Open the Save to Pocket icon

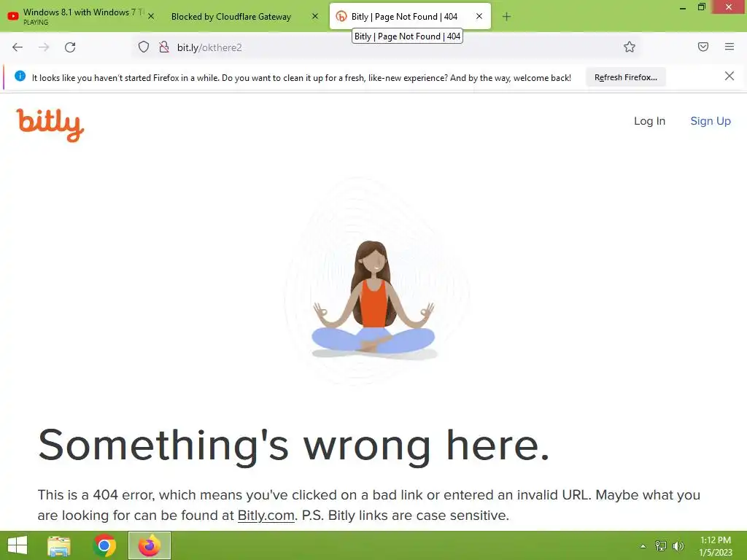(703, 47)
